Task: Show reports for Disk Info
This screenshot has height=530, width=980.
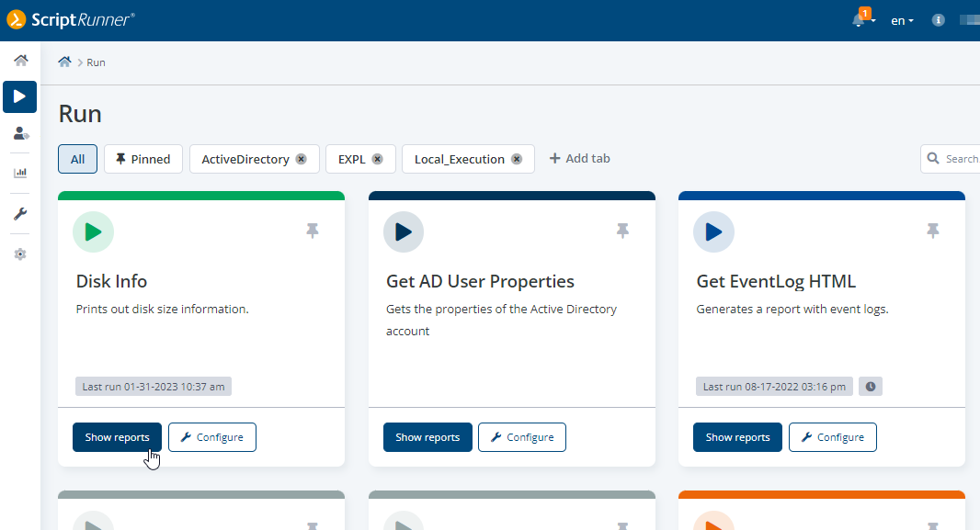Action: pos(117,437)
